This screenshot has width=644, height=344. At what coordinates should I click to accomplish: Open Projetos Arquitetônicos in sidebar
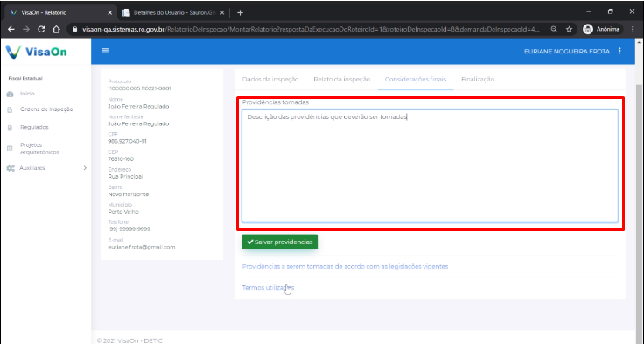(x=40, y=149)
